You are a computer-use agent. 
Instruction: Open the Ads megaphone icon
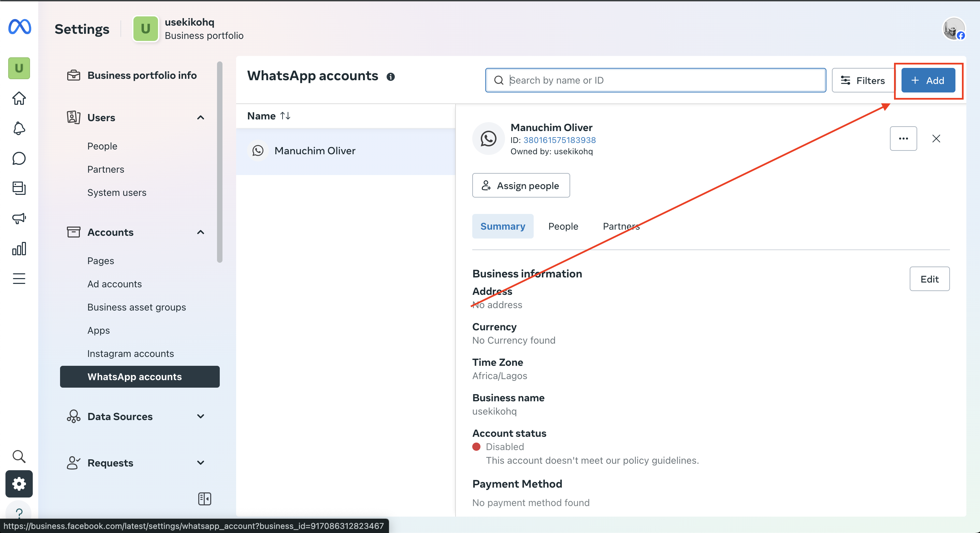point(19,218)
